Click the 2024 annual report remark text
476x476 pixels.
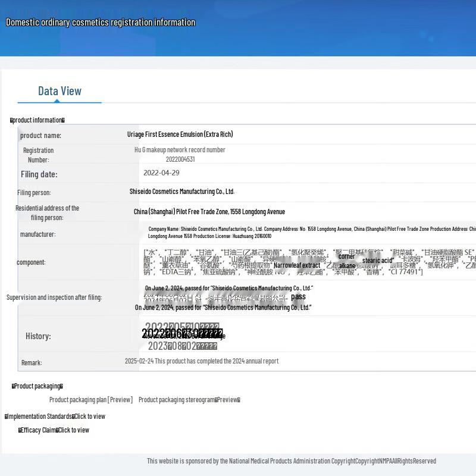[x=201, y=361]
